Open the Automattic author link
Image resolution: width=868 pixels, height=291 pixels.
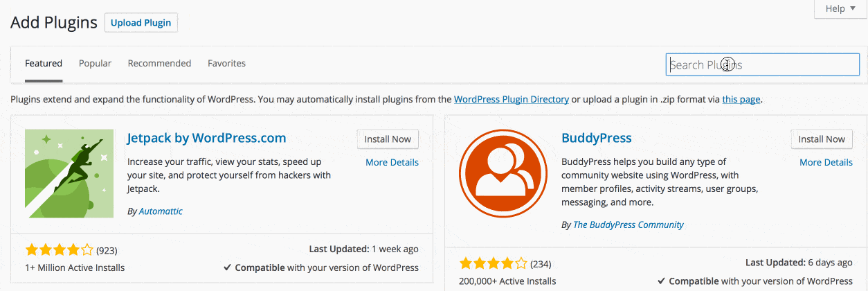coord(161,211)
